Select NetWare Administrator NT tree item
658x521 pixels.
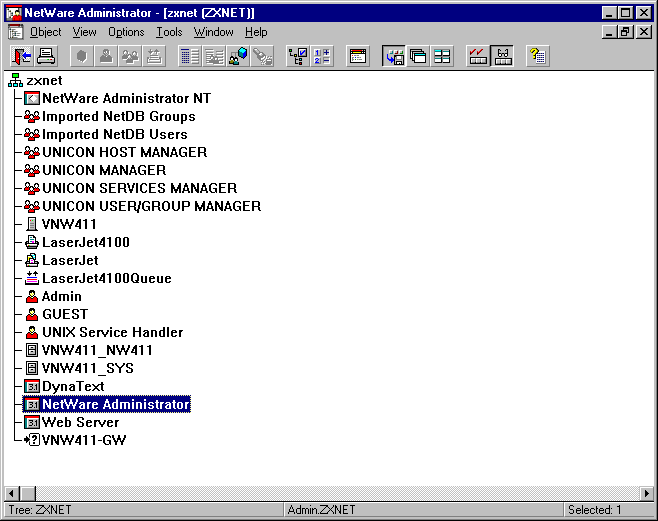tap(126, 98)
